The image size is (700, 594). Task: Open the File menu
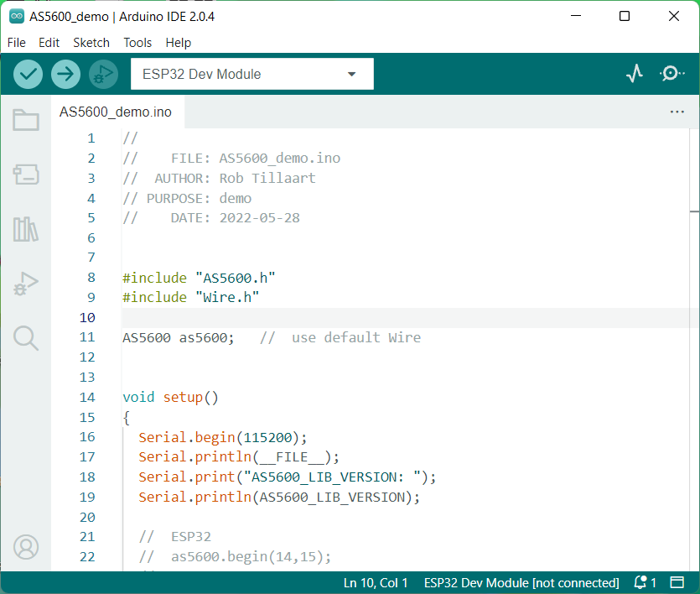click(17, 43)
